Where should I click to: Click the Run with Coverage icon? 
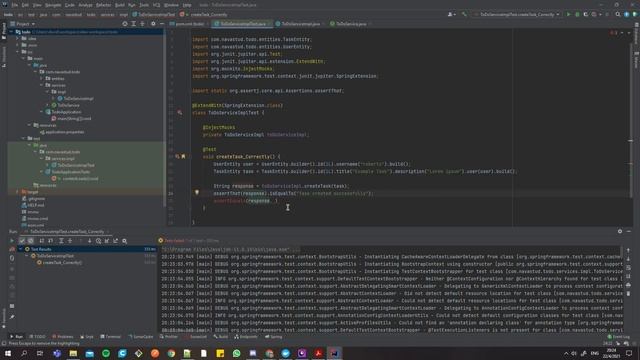pyautogui.click(x=586, y=14)
